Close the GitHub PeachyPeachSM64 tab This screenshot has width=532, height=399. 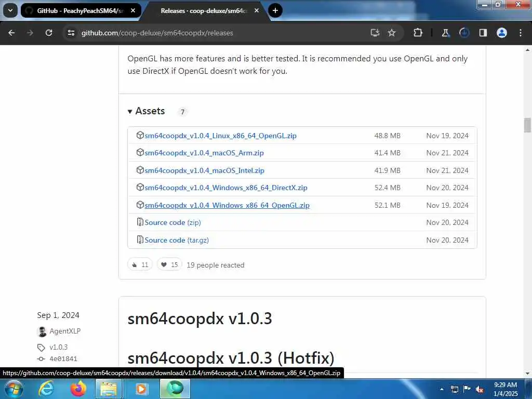(x=133, y=10)
